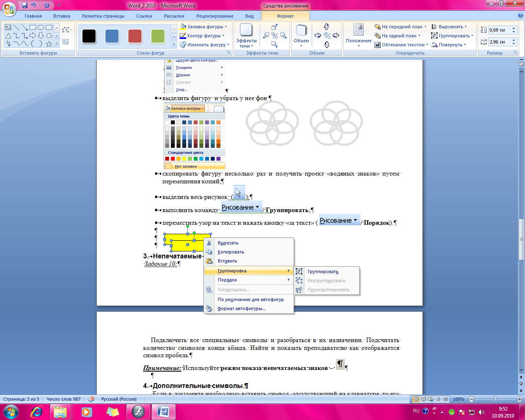Toggle 3-D effect on/off between tilt buttons
525x420 pixels.
coord(326,36)
